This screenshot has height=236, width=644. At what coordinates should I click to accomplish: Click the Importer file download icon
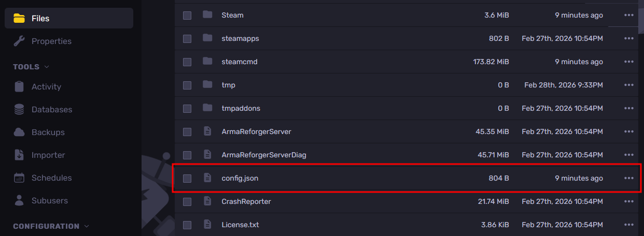click(x=19, y=155)
